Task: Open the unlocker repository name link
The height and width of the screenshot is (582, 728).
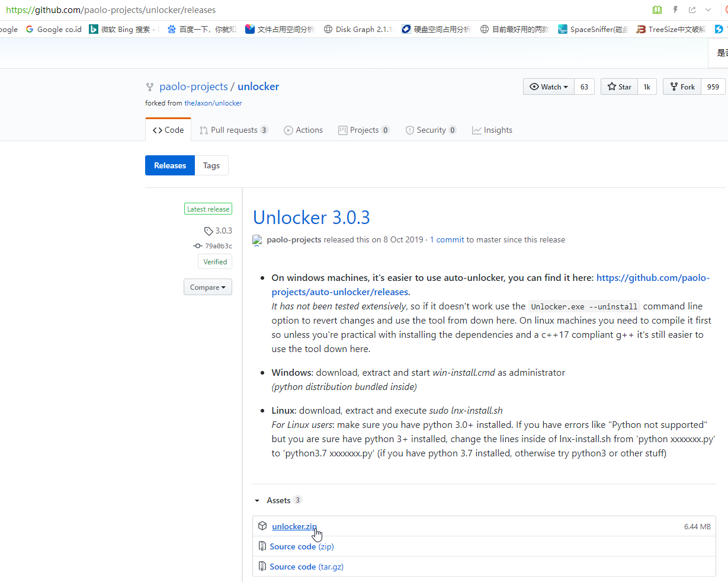Action: [258, 87]
